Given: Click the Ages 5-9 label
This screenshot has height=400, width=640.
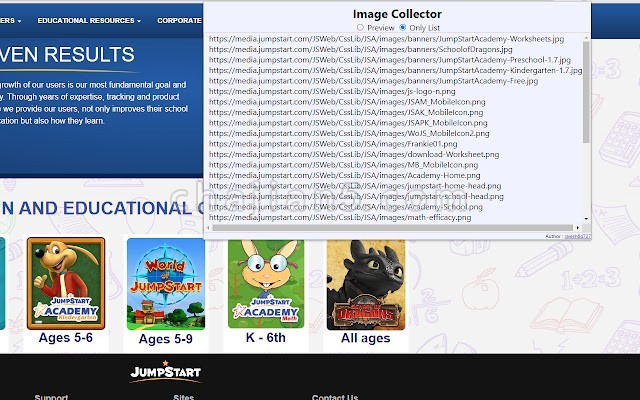Looking at the screenshot, I should click(x=166, y=339).
